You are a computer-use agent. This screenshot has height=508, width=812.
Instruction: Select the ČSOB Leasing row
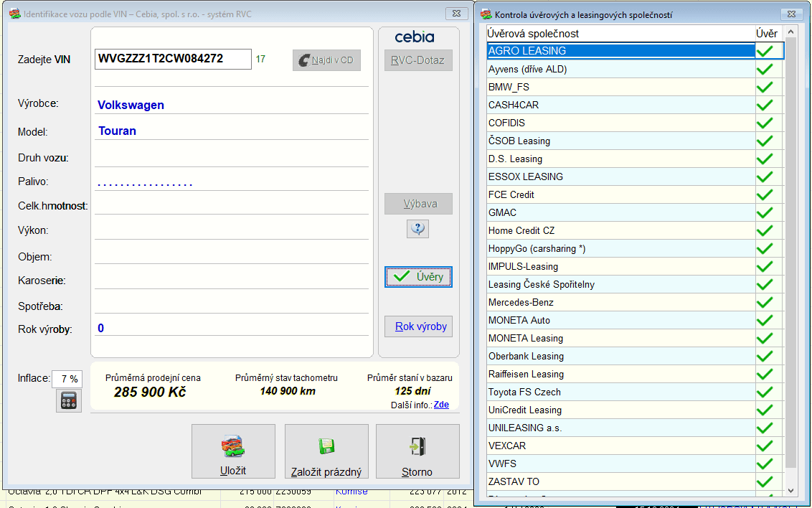point(635,141)
